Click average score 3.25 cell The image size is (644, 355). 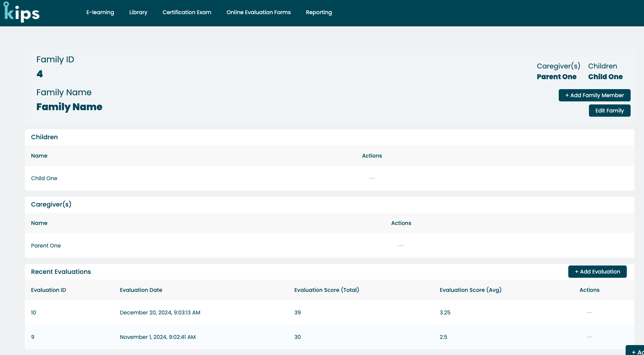(x=445, y=313)
